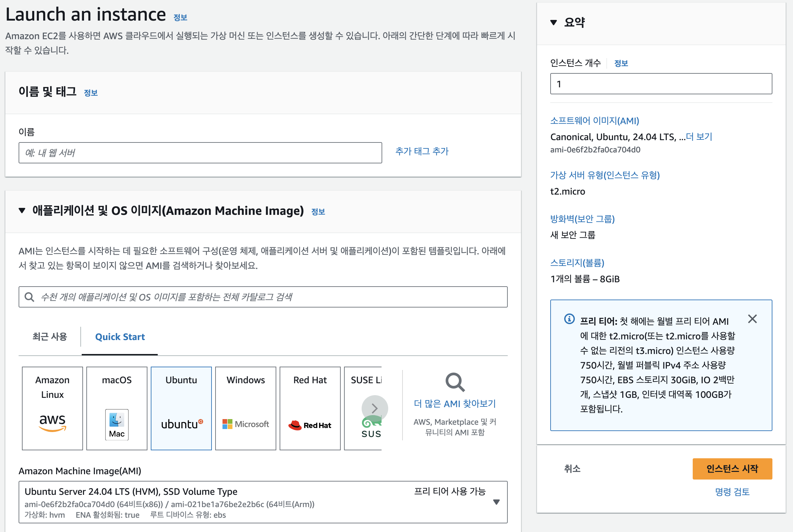Open 정보 link beside Launch an instance
This screenshot has height=532, width=793.
180,18
